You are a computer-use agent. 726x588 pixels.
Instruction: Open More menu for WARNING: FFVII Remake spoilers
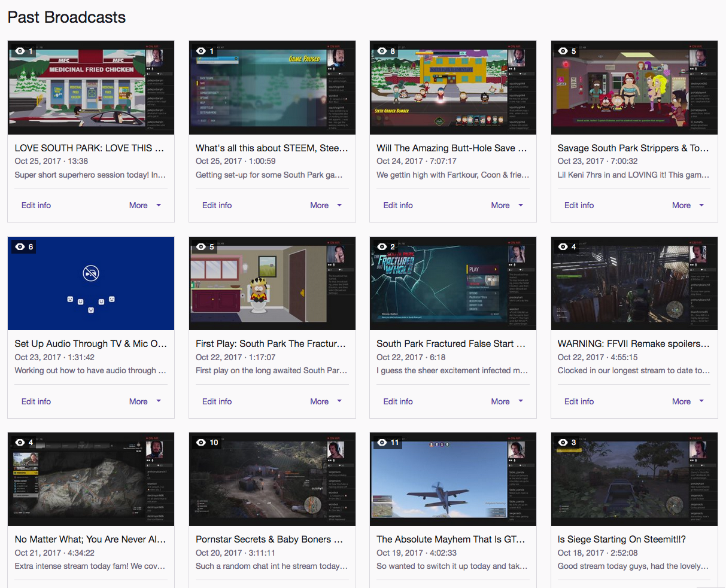pos(688,401)
